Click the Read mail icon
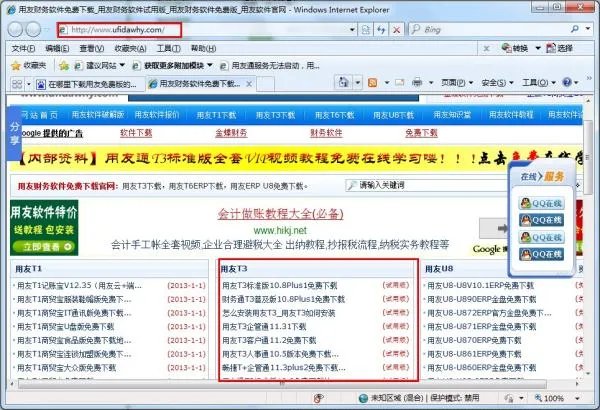The height and width of the screenshot is (410, 600). tap(400, 82)
